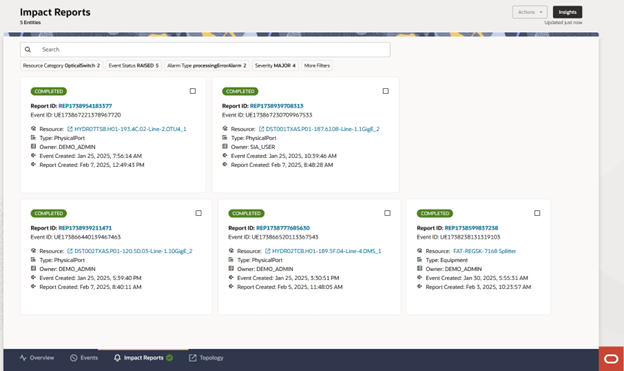
Task: Open resource link HYDR07TSB.H01-193.4C.02-Line-2.OTU4_1
Action: (130, 129)
